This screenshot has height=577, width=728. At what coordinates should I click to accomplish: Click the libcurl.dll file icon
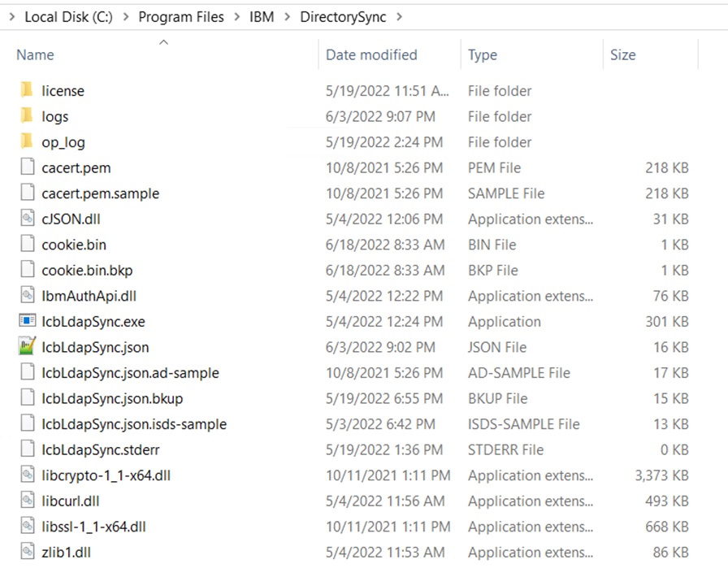point(28,500)
